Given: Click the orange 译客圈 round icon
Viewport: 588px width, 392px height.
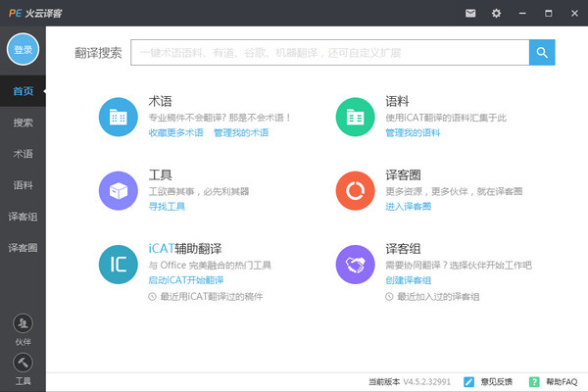Looking at the screenshot, I should [355, 191].
